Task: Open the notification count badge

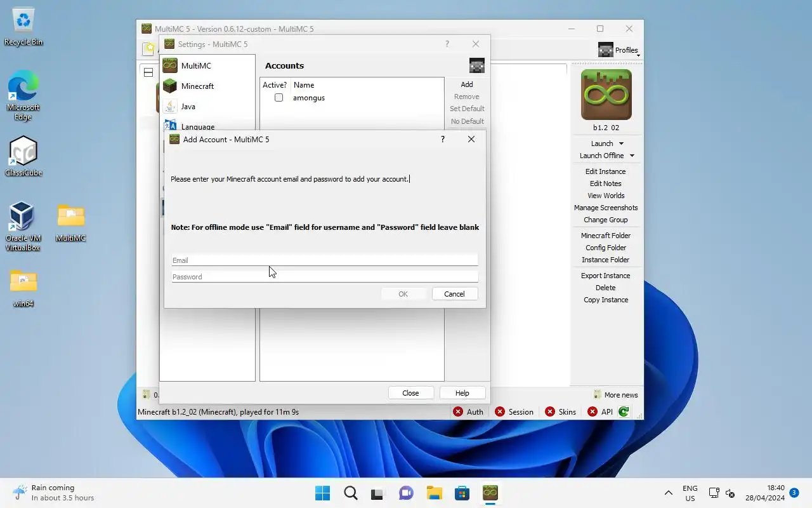Action: tap(794, 492)
